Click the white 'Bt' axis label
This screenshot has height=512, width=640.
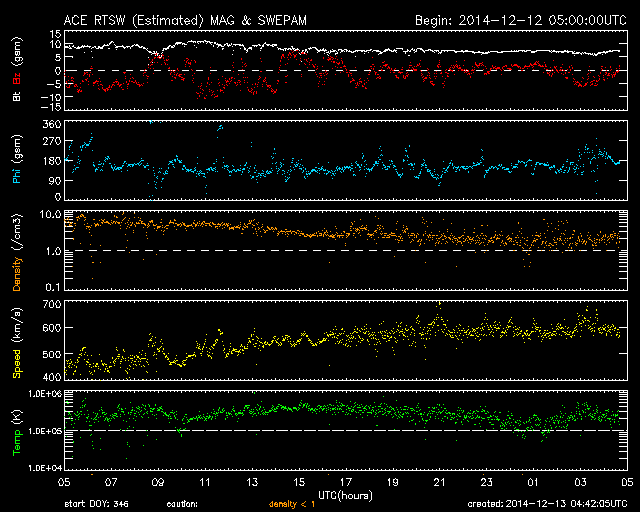17,96
